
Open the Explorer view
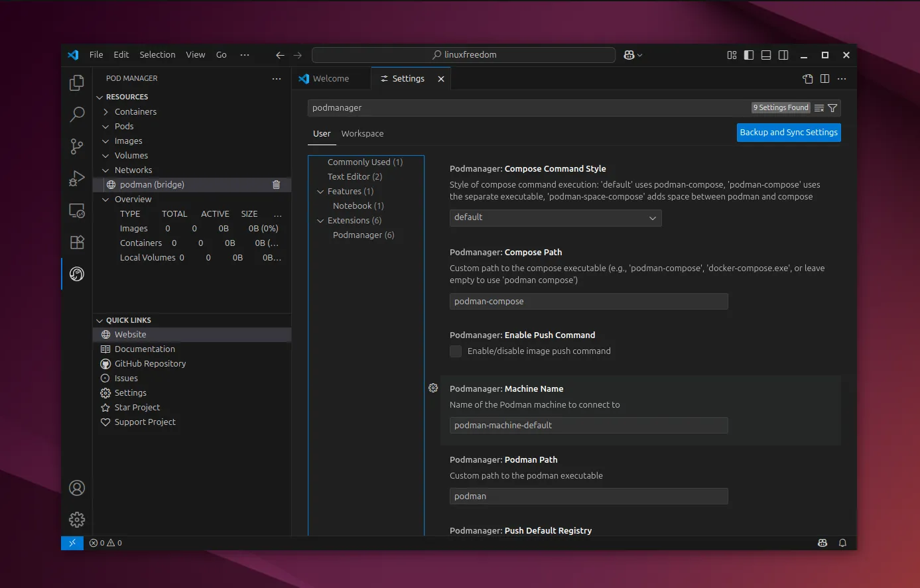click(x=76, y=82)
